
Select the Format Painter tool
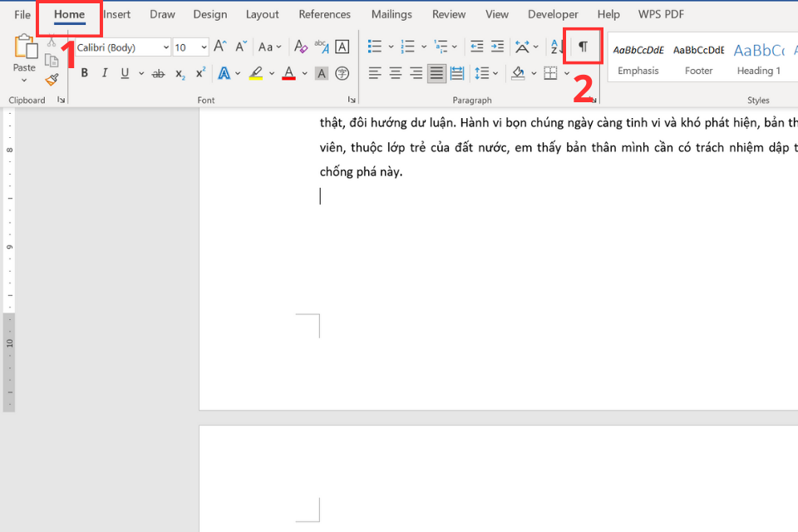(x=50, y=80)
